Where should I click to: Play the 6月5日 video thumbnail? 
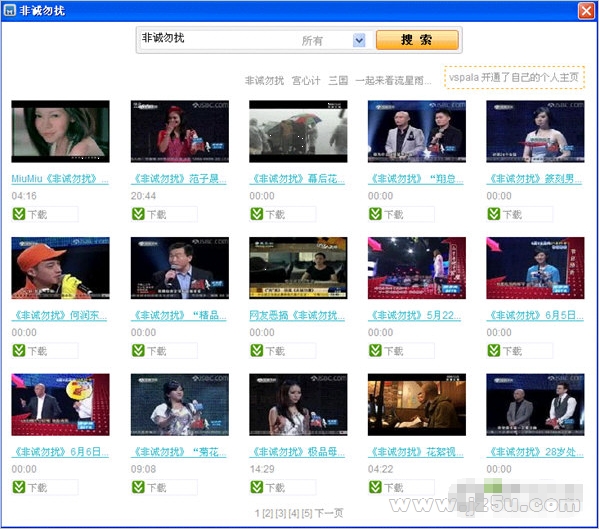click(535, 268)
